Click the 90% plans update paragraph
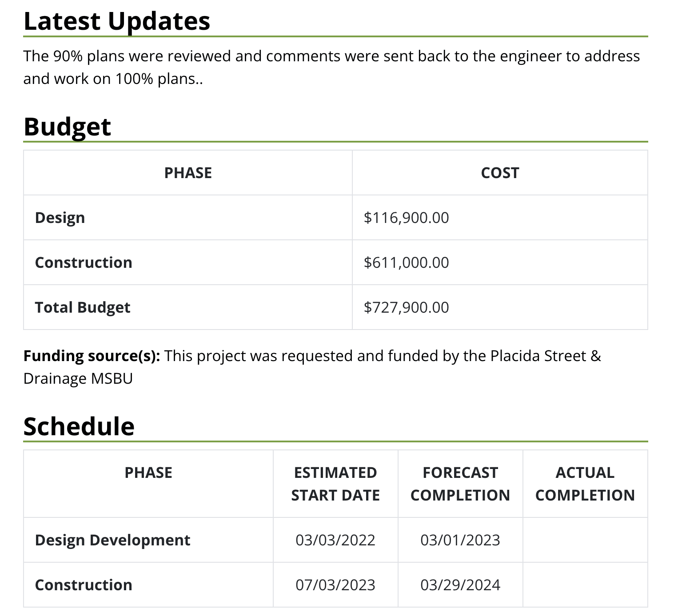 pyautogui.click(x=331, y=67)
